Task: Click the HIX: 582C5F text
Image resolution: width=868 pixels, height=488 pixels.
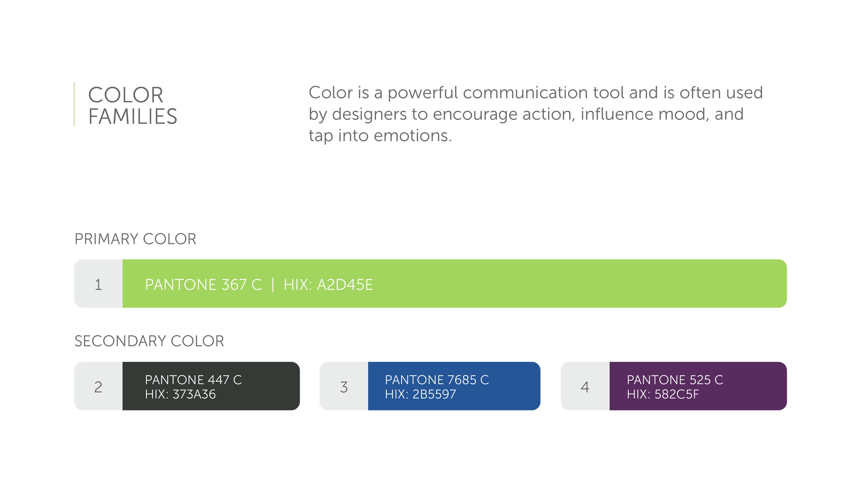Action: pyautogui.click(x=663, y=394)
